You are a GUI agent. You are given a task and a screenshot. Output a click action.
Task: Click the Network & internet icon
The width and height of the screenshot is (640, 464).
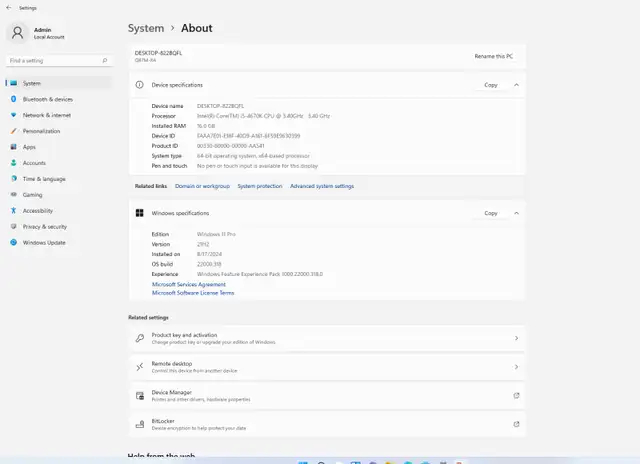tap(13, 115)
